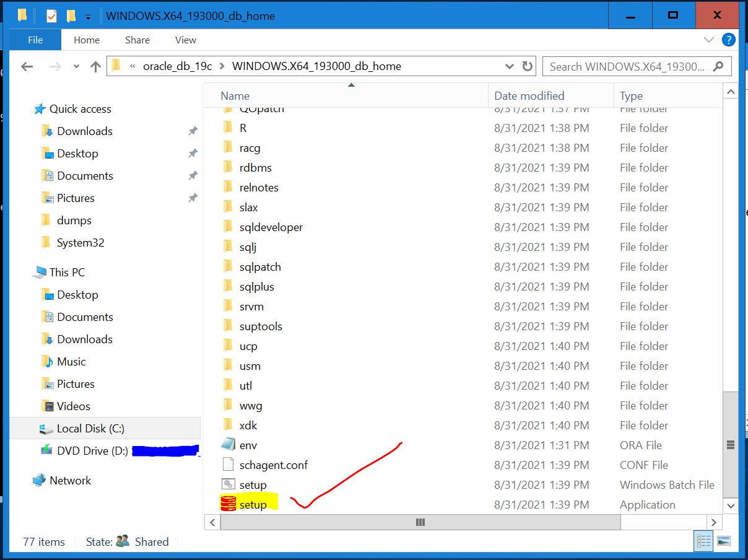Click WINDOWS.X64_193000_db_home breadcrumb segment
Screen dimensions: 748x560
(x=316, y=66)
